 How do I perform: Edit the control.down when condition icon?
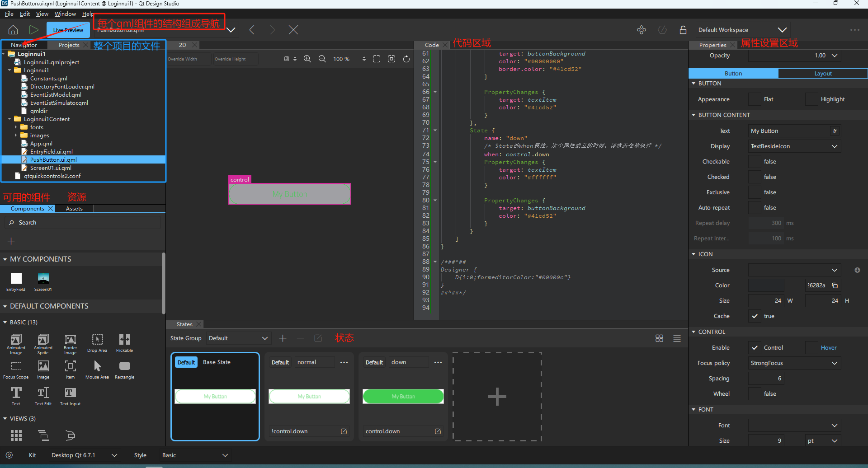pyautogui.click(x=438, y=431)
